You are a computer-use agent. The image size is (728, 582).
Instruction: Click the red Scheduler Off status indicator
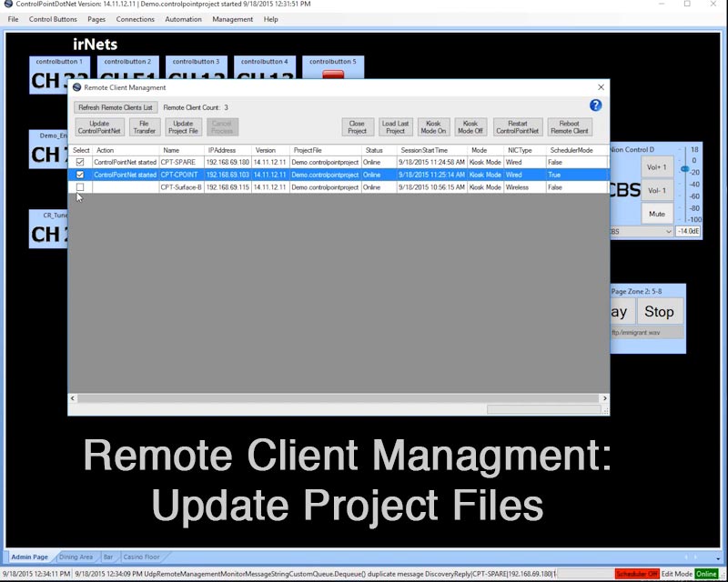(636, 574)
